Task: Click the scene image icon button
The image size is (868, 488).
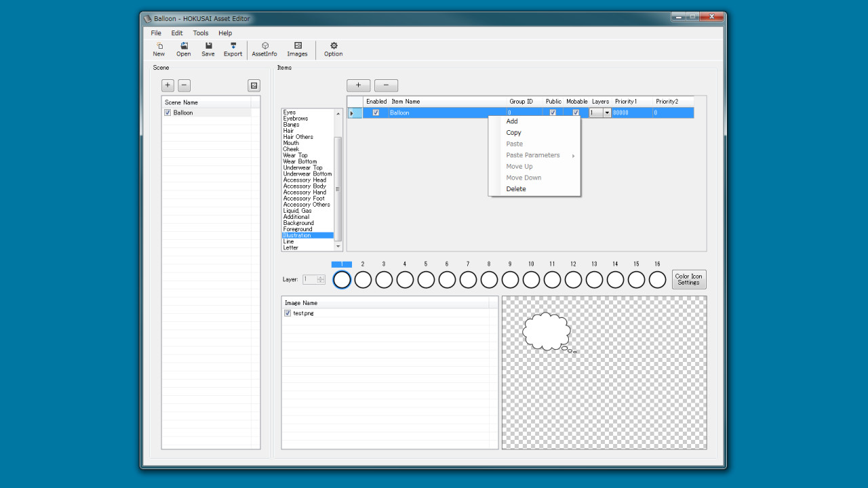Action: (254, 85)
